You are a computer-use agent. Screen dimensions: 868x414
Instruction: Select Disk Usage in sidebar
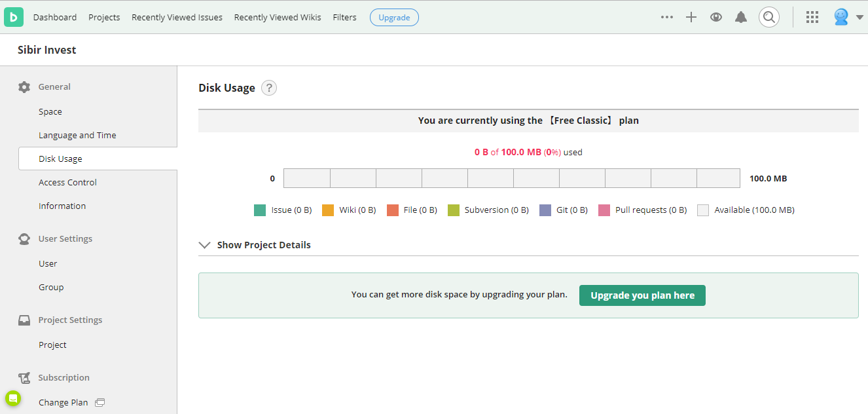click(x=98, y=159)
